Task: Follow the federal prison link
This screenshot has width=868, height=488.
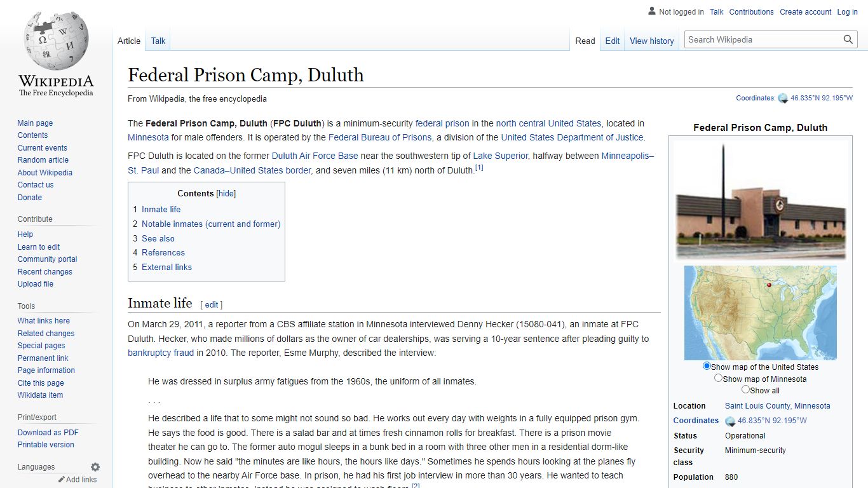Action: (442, 123)
